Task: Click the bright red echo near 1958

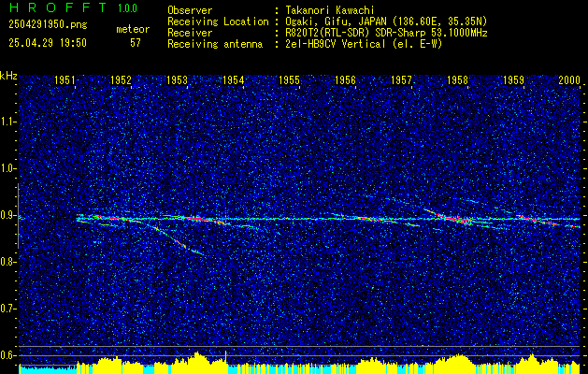Action: (453, 219)
